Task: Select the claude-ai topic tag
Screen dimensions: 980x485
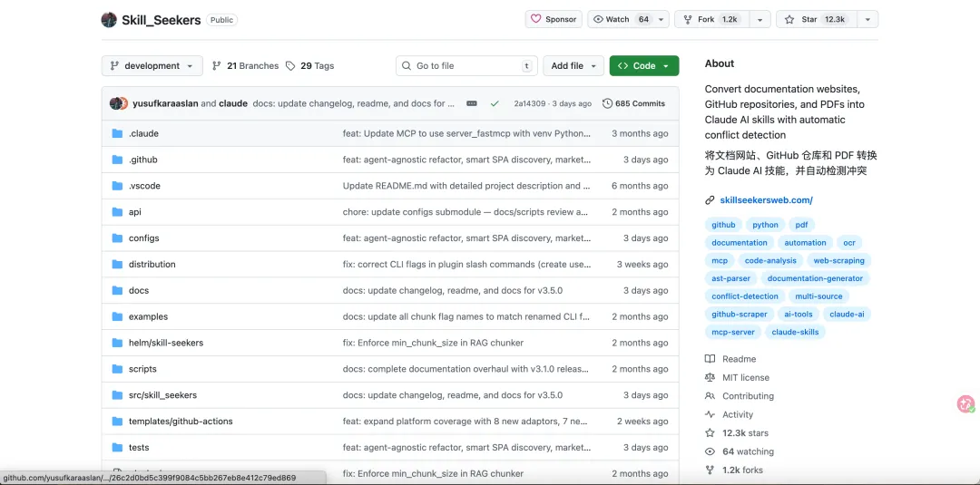Action: (x=847, y=315)
